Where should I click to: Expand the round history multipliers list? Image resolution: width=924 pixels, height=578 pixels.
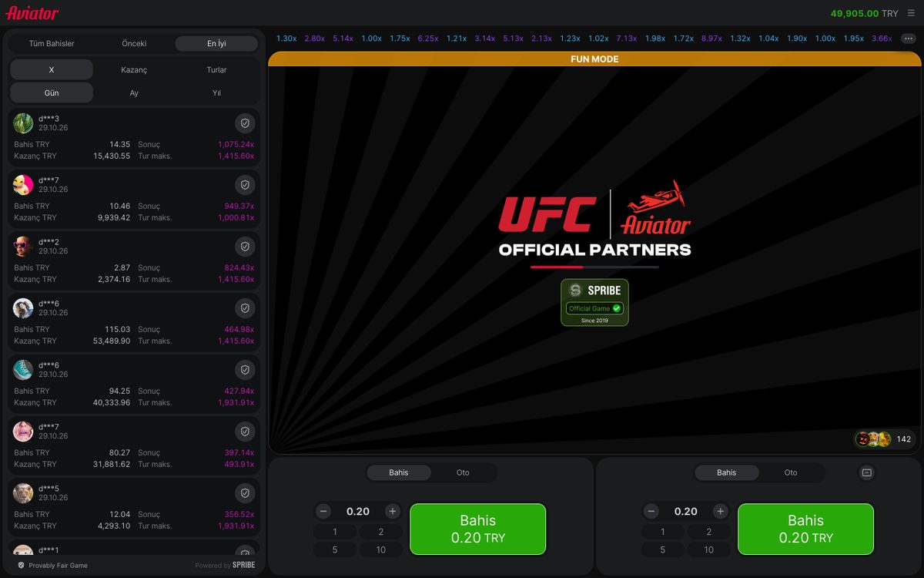[x=908, y=39]
